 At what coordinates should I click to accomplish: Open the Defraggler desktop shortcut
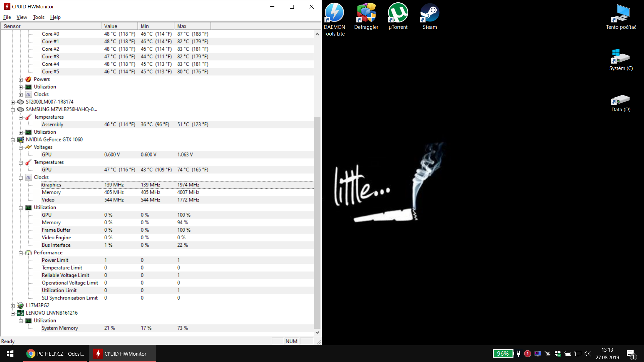coord(366,13)
